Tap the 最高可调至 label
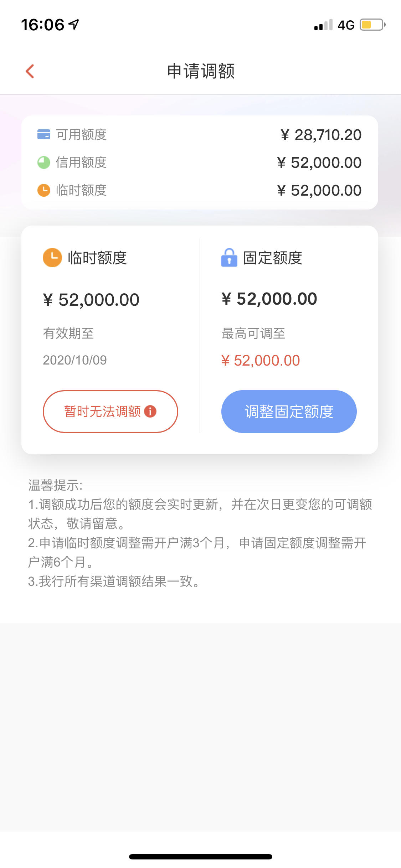This screenshot has width=401, height=868. pyautogui.click(x=253, y=334)
